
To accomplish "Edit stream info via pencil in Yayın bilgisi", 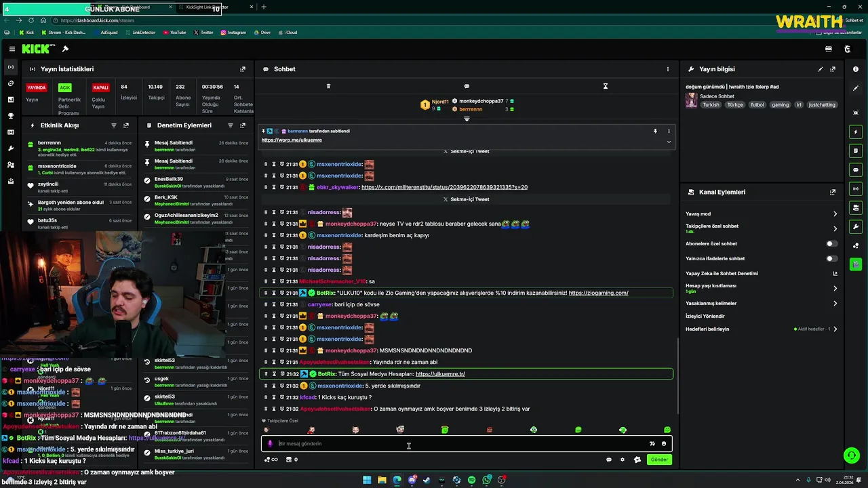I will tap(820, 69).
